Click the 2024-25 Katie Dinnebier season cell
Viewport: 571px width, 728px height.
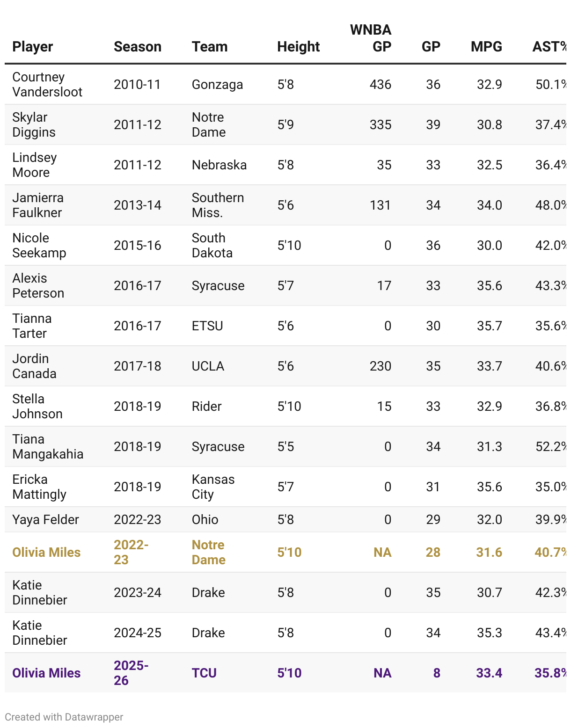coord(137,633)
